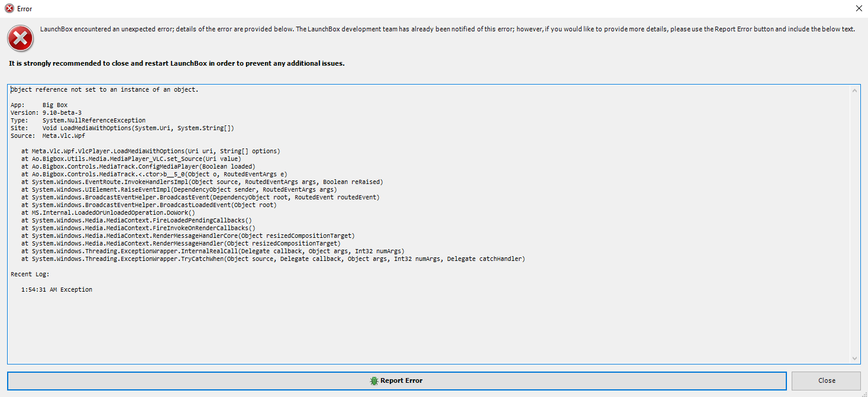Click the 'Error' window title text
The height and width of the screenshot is (397, 868).
pyautogui.click(x=25, y=9)
